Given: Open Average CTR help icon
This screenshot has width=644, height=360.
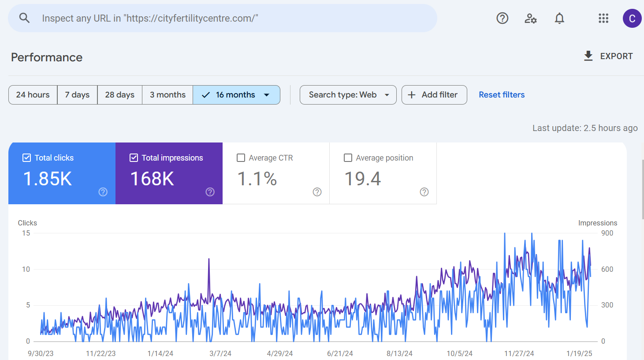Looking at the screenshot, I should pos(317,192).
